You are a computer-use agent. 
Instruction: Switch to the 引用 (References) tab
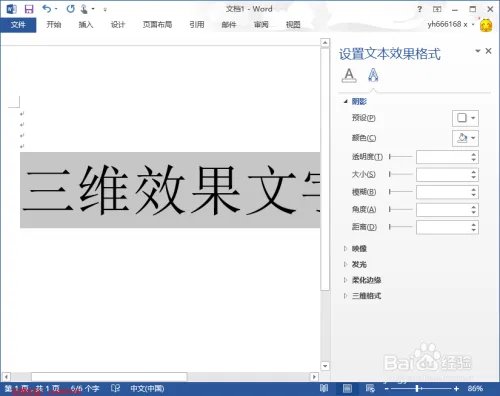pos(197,25)
